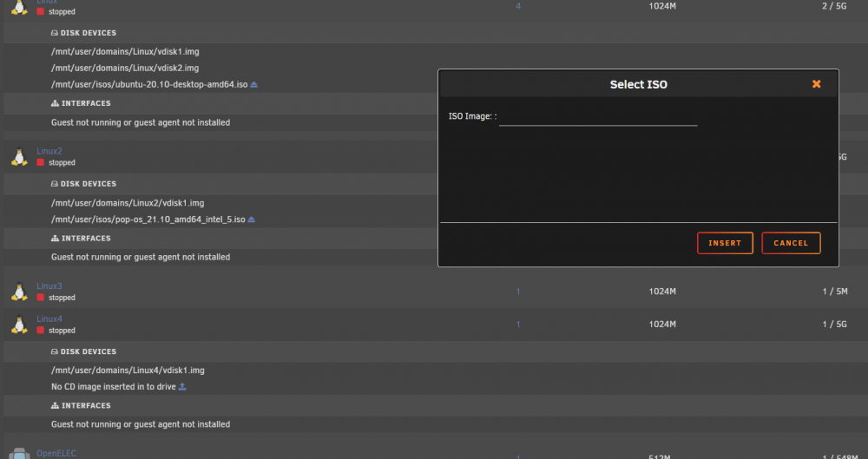Click the topmost stopped Linux penguin icon
Viewport: 868px width, 459px height.
point(19,7)
